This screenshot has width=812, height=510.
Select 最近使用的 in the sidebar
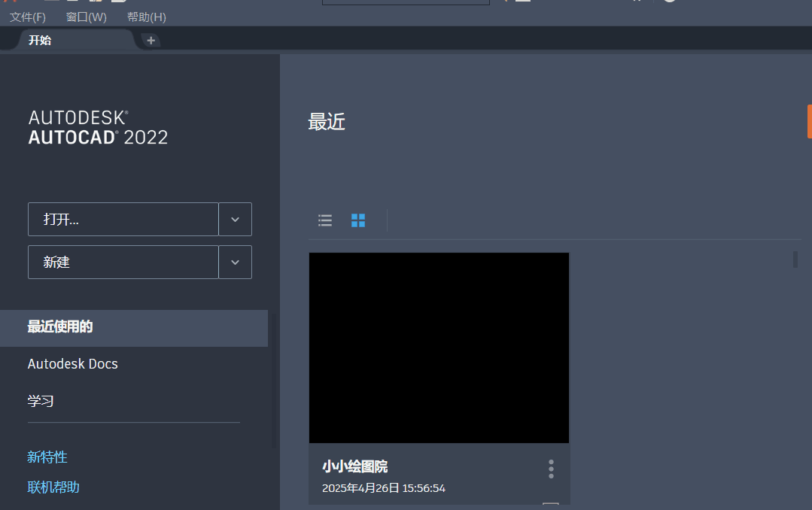coord(134,328)
